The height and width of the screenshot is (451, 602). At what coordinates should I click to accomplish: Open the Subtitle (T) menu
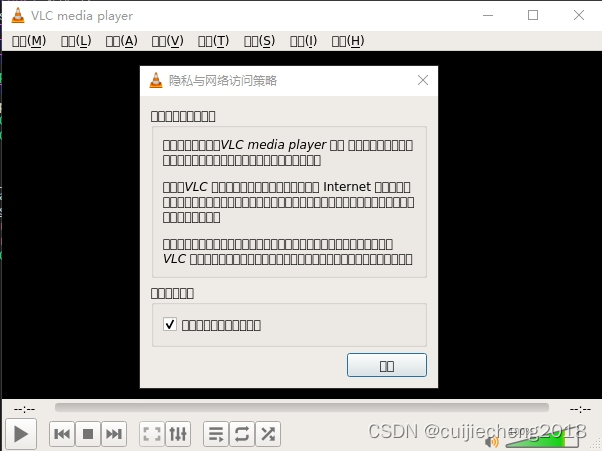[213, 41]
